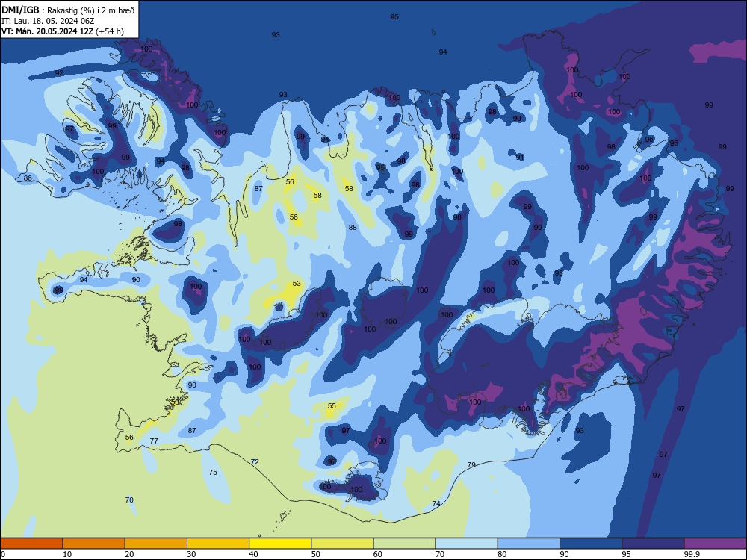Click the value 75 on the map
The image size is (747, 560).
(213, 473)
